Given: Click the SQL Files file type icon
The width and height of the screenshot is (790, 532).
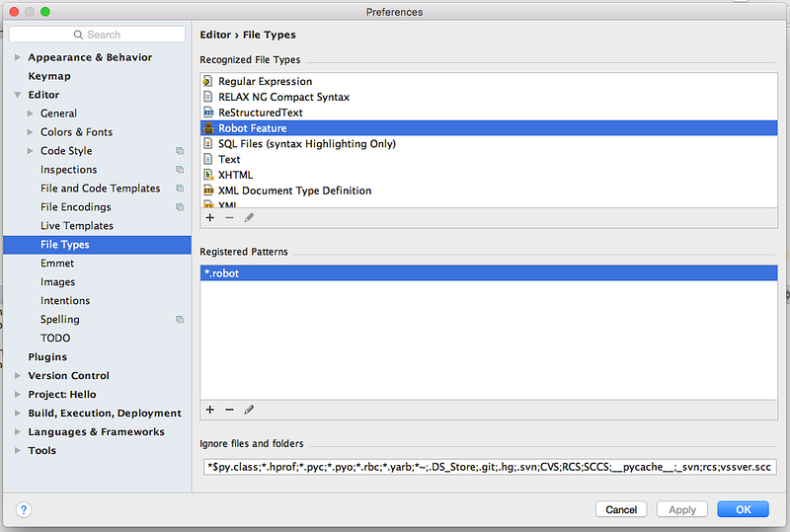Looking at the screenshot, I should [x=207, y=143].
